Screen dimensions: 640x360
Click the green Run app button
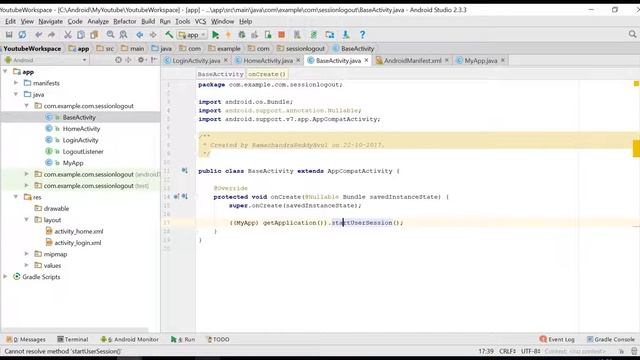click(216, 35)
